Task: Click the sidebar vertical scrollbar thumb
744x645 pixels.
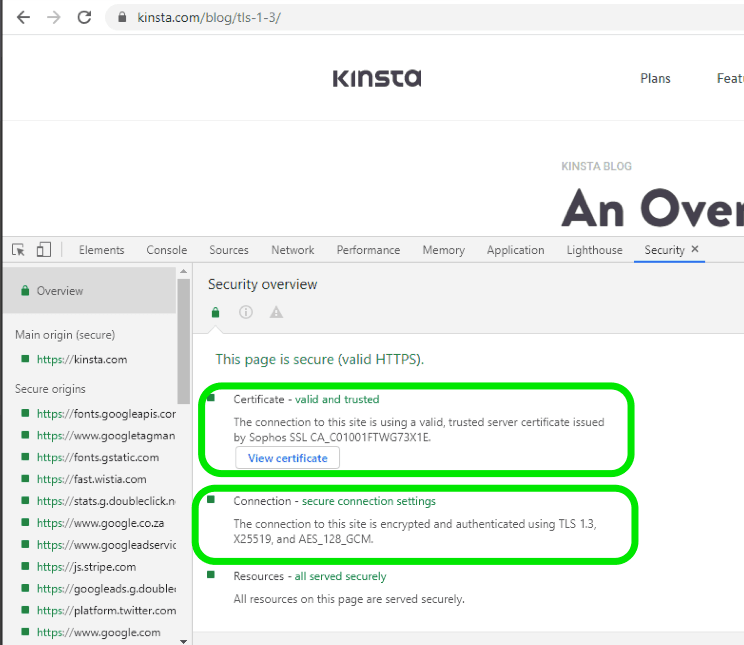Action: pyautogui.click(x=184, y=341)
